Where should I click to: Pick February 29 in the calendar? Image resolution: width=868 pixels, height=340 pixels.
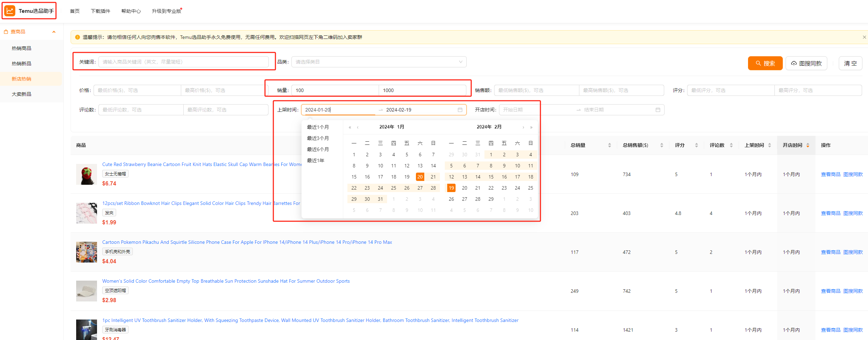pos(491,199)
